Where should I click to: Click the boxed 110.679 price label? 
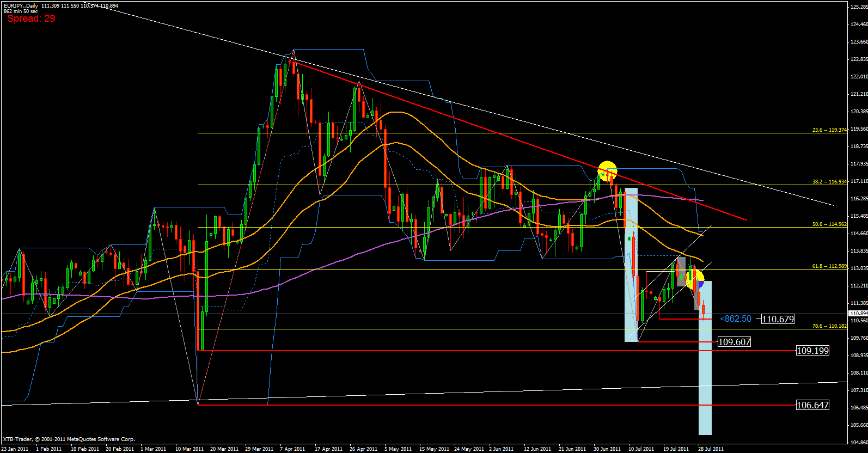[x=778, y=319]
